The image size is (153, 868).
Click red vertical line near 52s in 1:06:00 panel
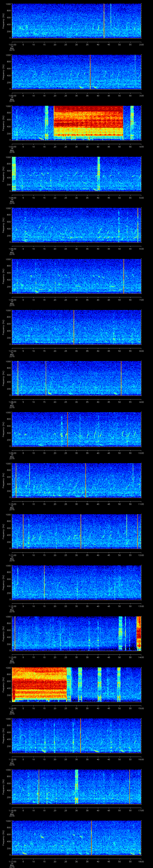[124, 276]
